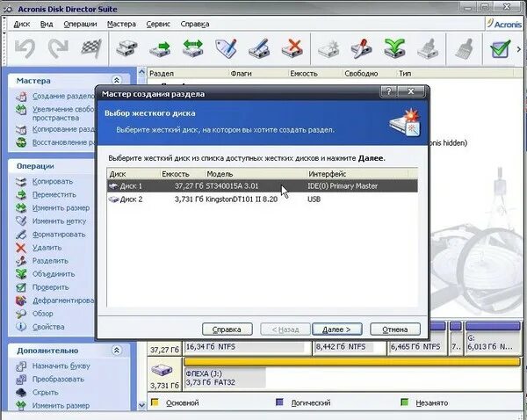527x420 pixels.
Task: Click the wizard dialog's ? help button
Action: (x=389, y=91)
